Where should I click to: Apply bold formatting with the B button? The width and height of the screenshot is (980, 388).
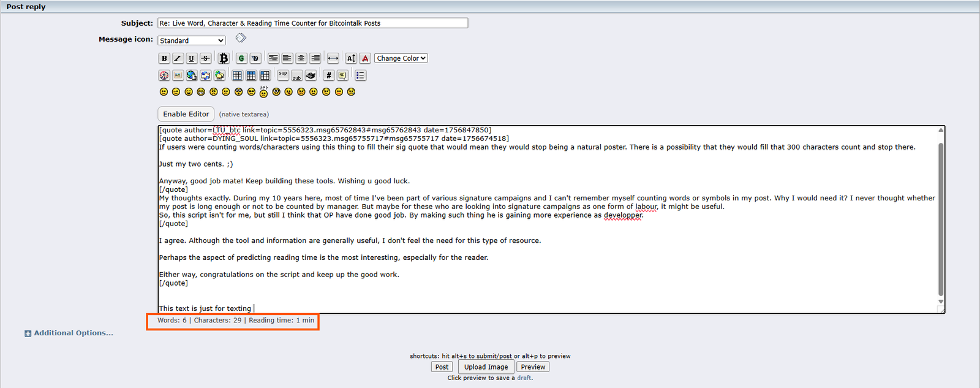[x=164, y=58]
